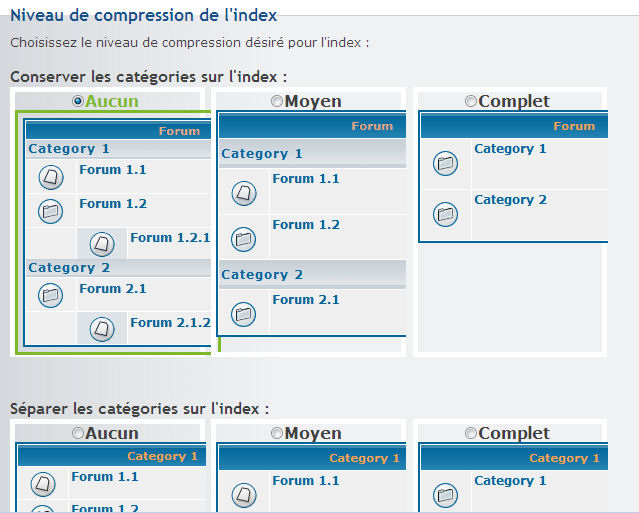Screen dimensions: 639x513
Task: Click the Forum 1.1 icon in the Aucun preview
Action: [x=51, y=177]
